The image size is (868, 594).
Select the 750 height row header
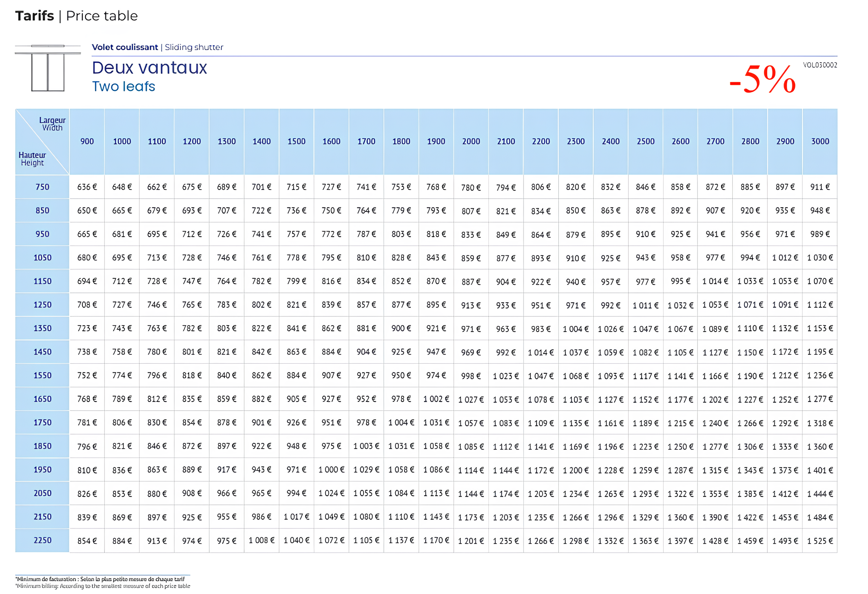[x=42, y=187]
